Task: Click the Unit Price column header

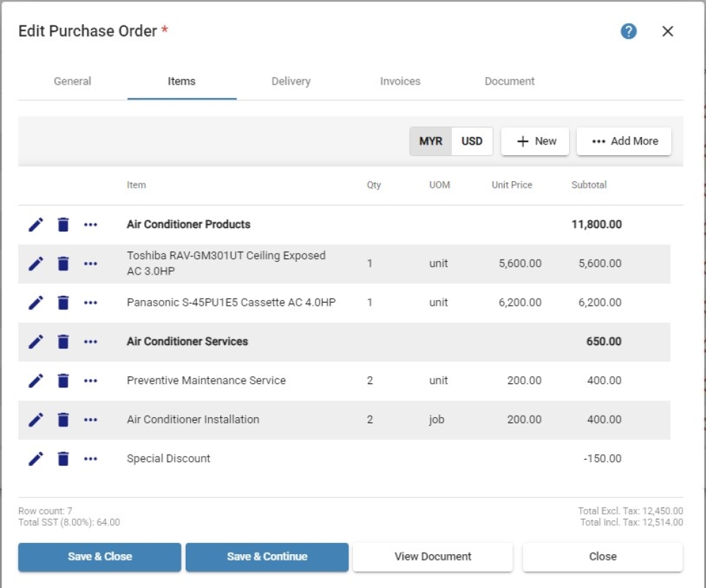Action: (x=512, y=185)
